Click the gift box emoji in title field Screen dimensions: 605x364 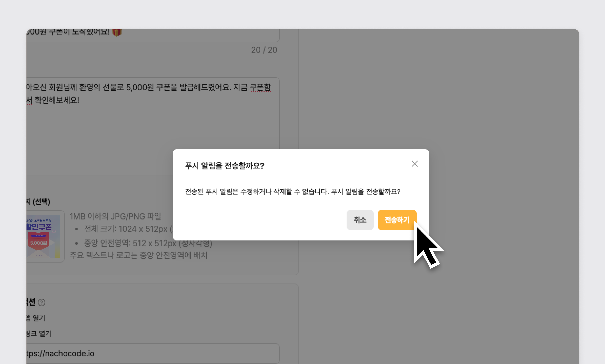tap(117, 32)
